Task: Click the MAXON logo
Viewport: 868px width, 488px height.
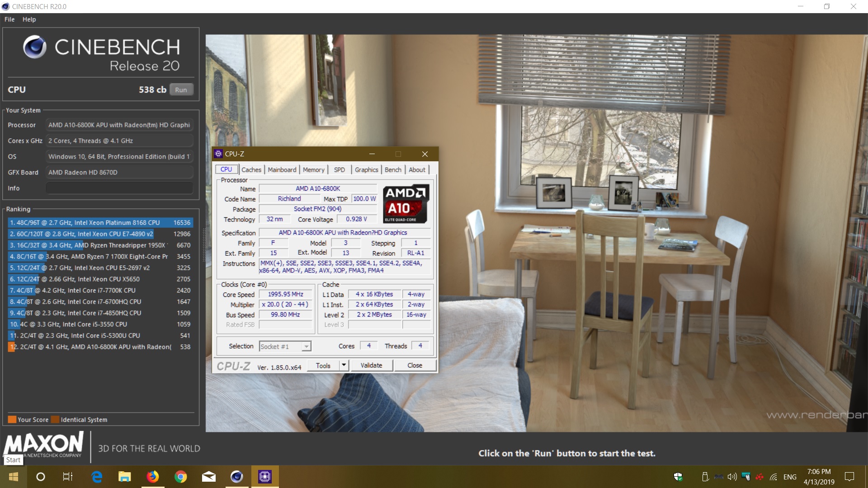Action: (44, 444)
